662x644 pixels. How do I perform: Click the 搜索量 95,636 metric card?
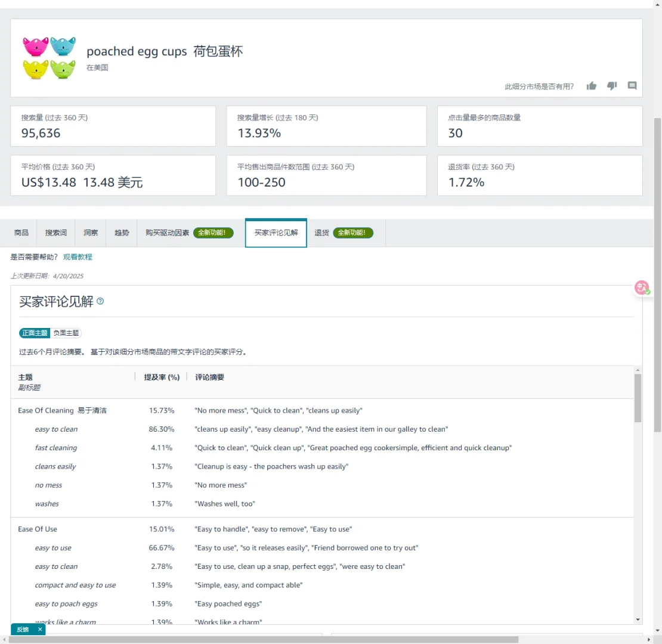point(113,126)
